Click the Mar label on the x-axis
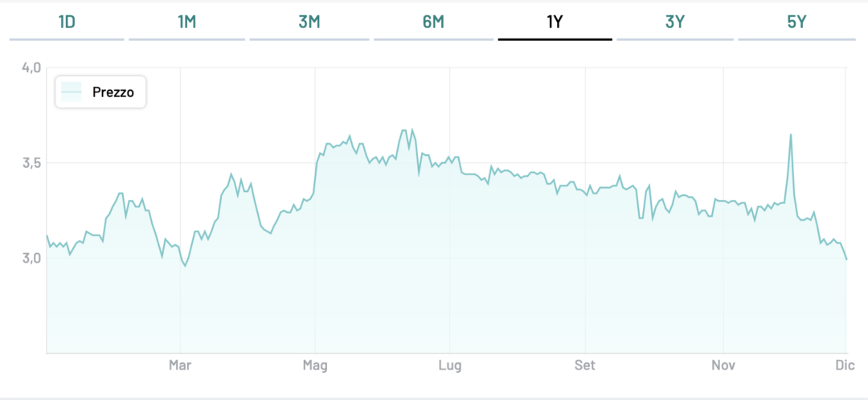Screen dimensions: 868x400 (x=180, y=366)
